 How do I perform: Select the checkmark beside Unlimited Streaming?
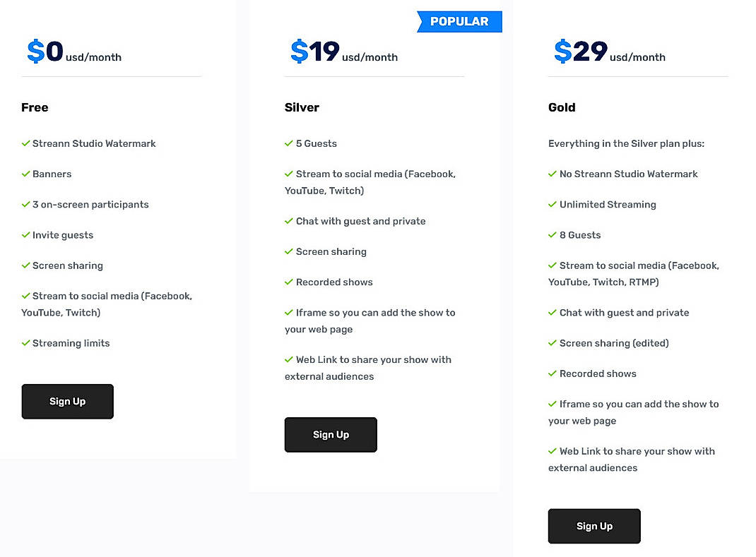tap(552, 205)
